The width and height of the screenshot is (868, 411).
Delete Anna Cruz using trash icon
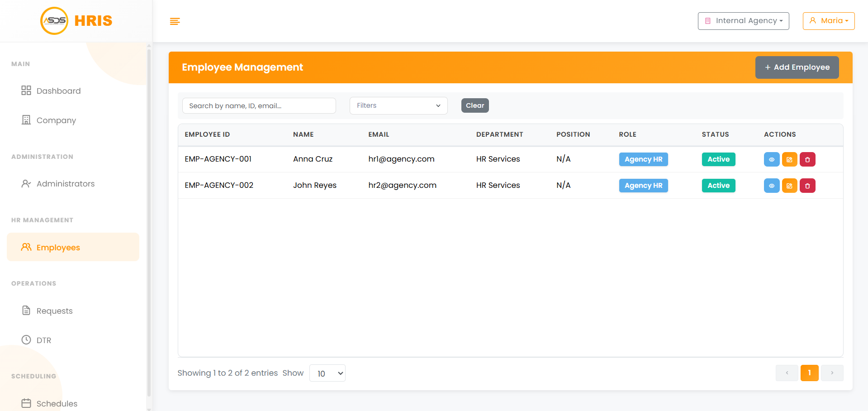(807, 159)
